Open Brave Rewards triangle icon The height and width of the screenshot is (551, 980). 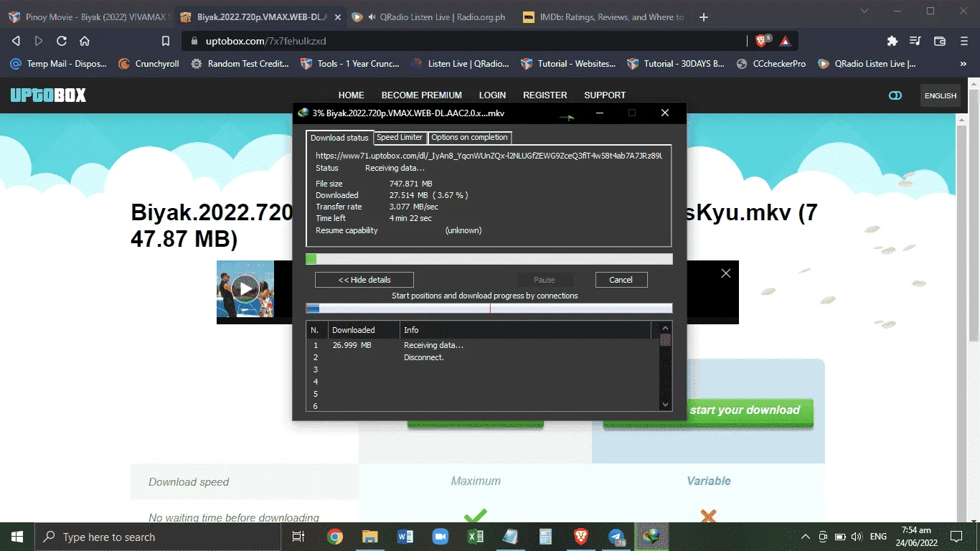point(785,41)
